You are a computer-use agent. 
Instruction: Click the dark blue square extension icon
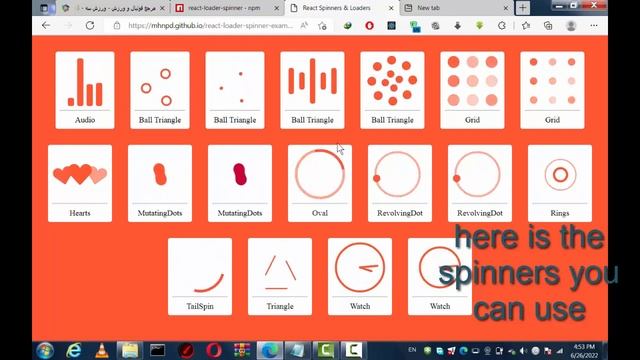(391, 25)
